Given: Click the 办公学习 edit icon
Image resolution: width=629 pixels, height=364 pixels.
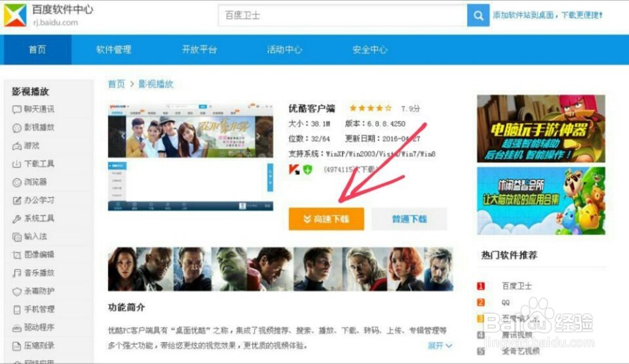Looking at the screenshot, I should click(17, 200).
